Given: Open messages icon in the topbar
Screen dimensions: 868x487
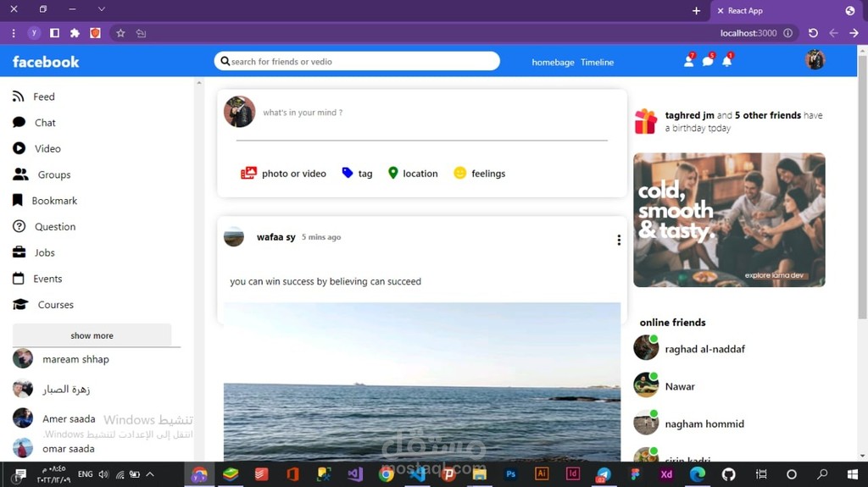Looking at the screenshot, I should [x=708, y=61].
